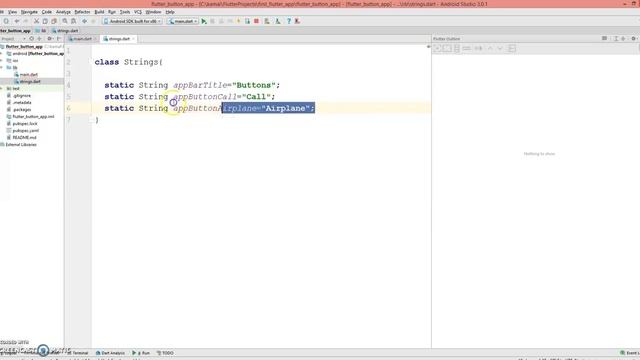
Task: Expand the test folder in the project tree
Action: tap(2, 89)
